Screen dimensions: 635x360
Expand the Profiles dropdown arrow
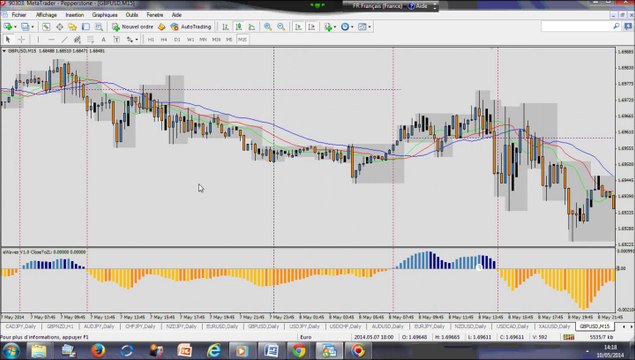[33, 27]
